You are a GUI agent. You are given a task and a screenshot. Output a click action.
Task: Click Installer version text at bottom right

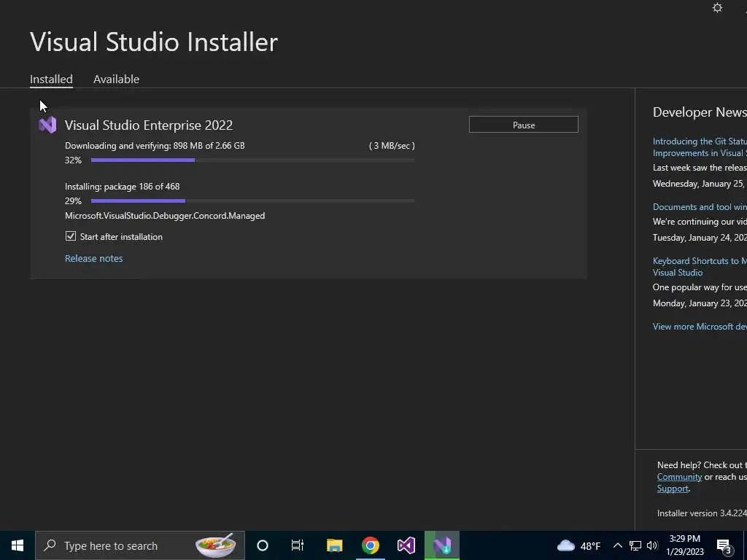point(702,513)
